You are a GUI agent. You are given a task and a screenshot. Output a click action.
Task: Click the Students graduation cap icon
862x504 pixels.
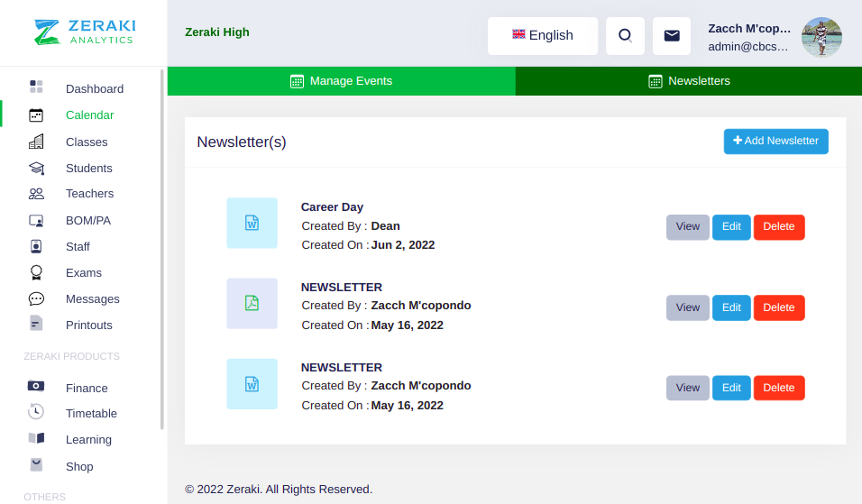tap(36, 168)
